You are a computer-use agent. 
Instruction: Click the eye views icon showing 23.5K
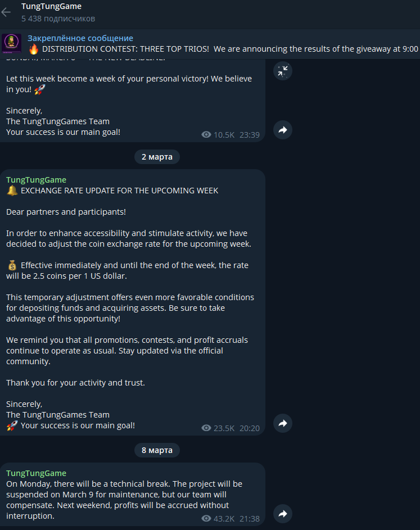[x=206, y=428]
